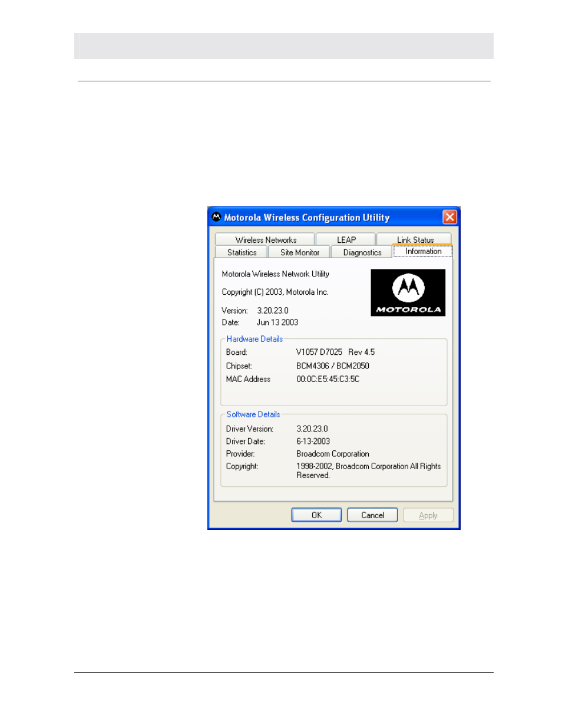Image resolution: width=562 pixels, height=728 pixels.
Task: Click the title text Motorola Wireless Configuration Utility
Action: pos(306,218)
